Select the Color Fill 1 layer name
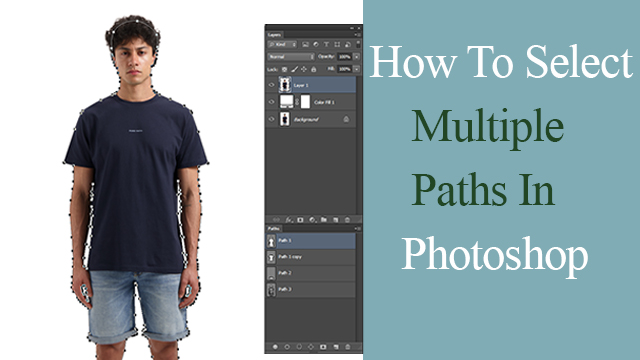The width and height of the screenshot is (640, 360). tap(324, 102)
